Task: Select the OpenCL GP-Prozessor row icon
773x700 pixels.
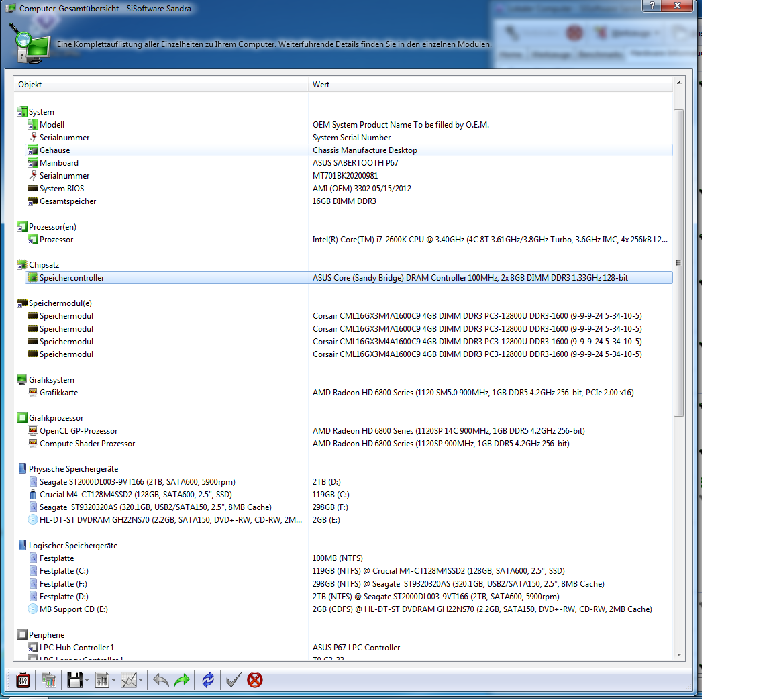Action: (32, 430)
